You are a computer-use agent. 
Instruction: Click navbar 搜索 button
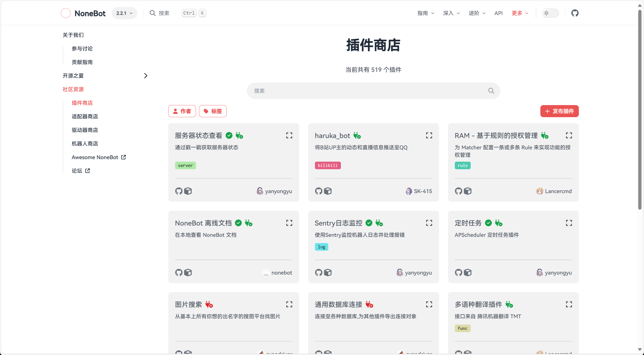(x=178, y=13)
